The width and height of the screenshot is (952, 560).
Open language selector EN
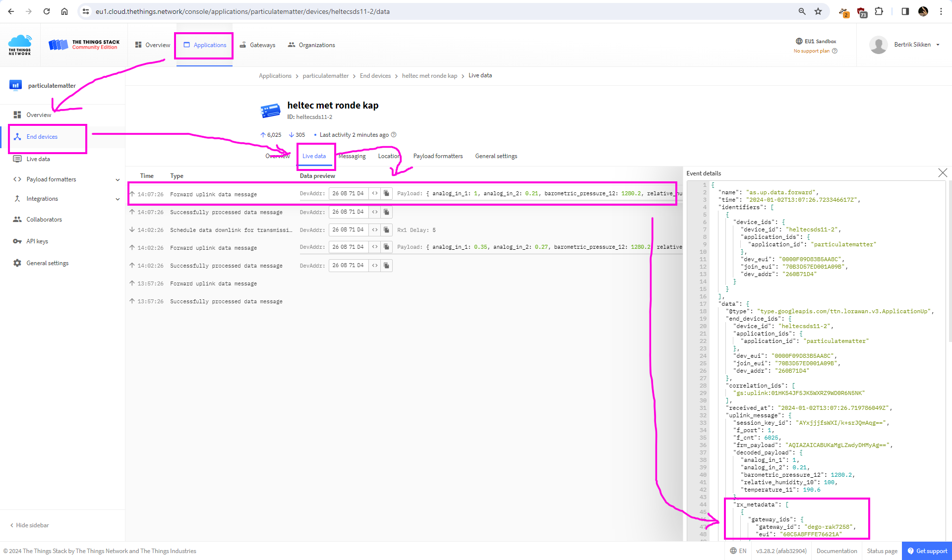coord(738,551)
